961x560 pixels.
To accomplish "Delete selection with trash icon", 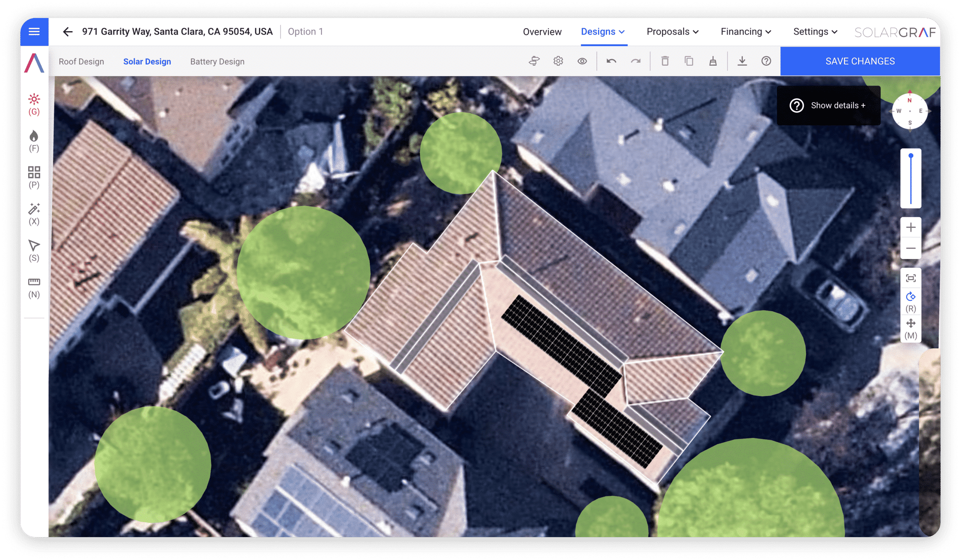I will click(x=665, y=61).
